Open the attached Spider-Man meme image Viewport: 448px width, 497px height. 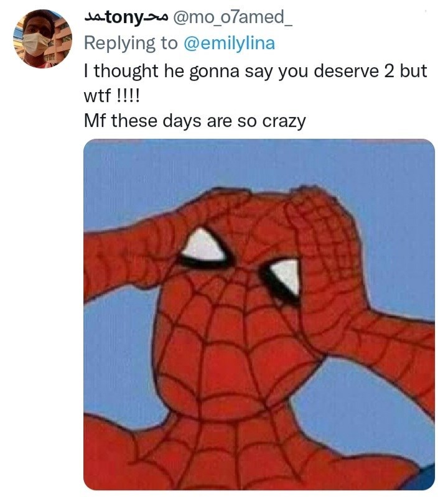(x=259, y=314)
